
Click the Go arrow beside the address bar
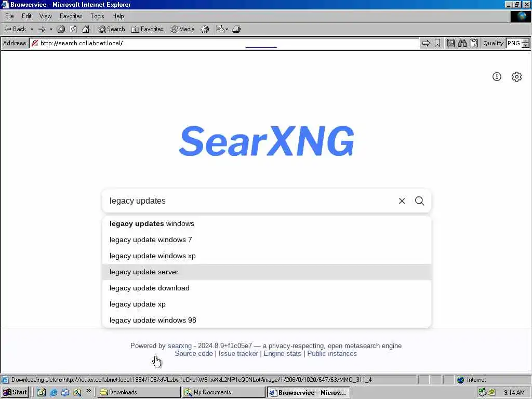coord(426,43)
